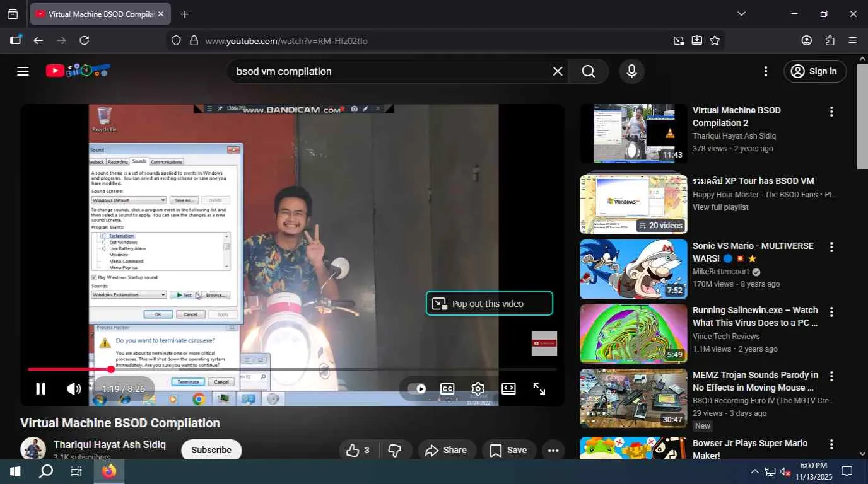Click the save icon left of the bookmark star
The image size is (868, 484).
click(x=696, y=40)
